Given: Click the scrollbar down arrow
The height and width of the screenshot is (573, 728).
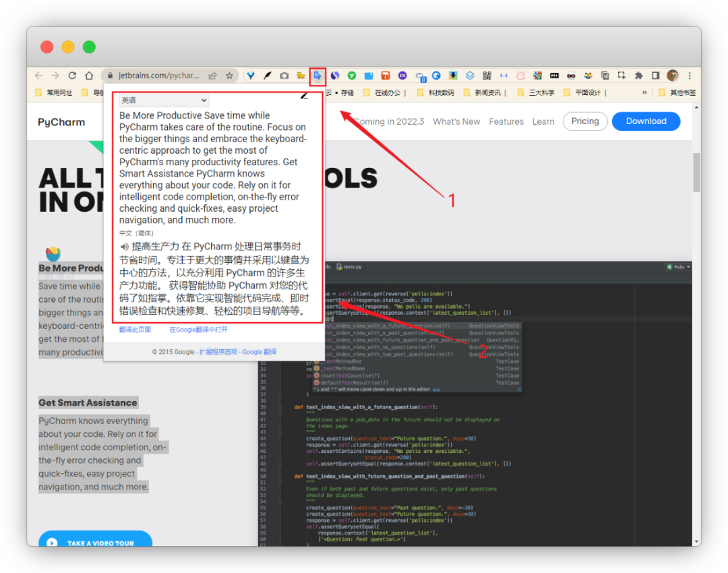Looking at the screenshot, I should coord(696,542).
